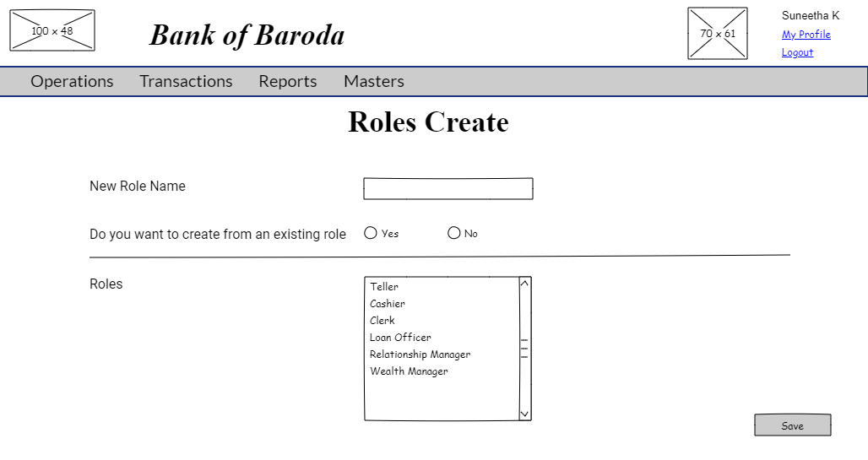The height and width of the screenshot is (460, 868).
Task: Click the 70 × 61 profile picture placeholder
Action: pyautogui.click(x=718, y=34)
